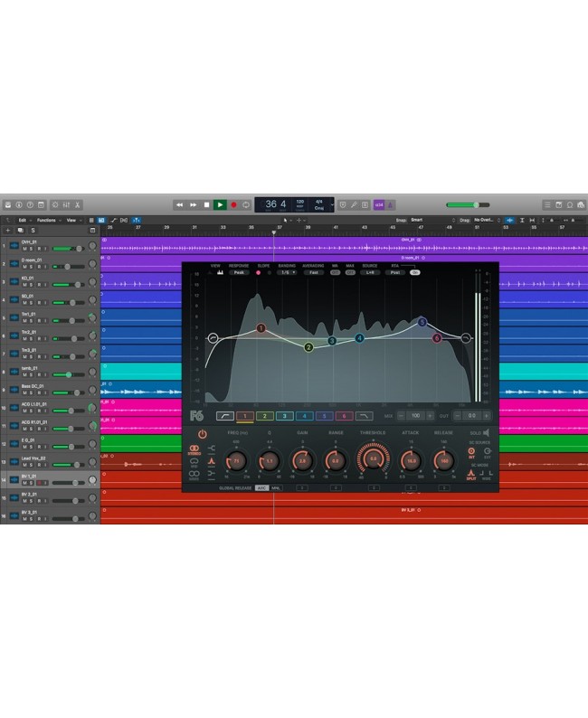Record-enable the BV 1_01 track
This screenshot has width=588, height=718.
point(39,483)
